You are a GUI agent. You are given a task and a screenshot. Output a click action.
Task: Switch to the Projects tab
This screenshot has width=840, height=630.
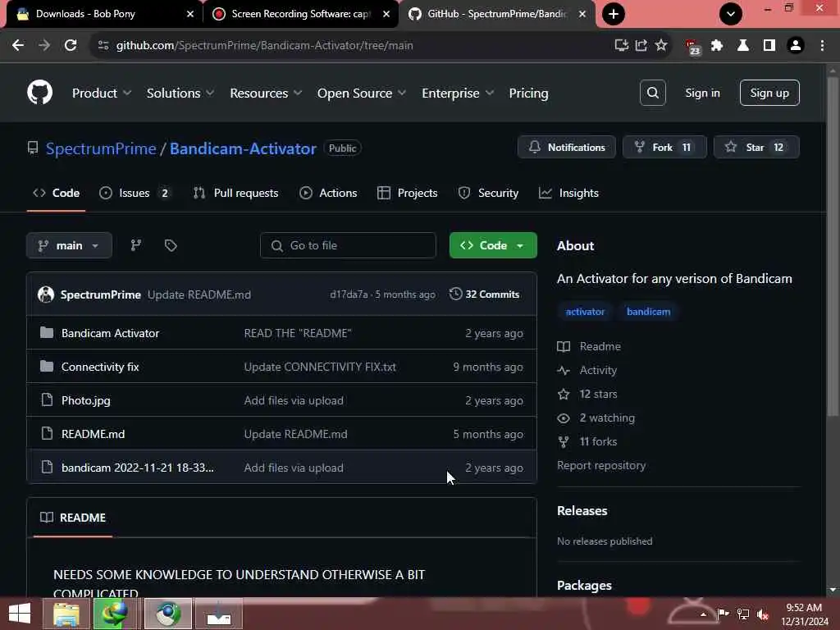coord(407,193)
